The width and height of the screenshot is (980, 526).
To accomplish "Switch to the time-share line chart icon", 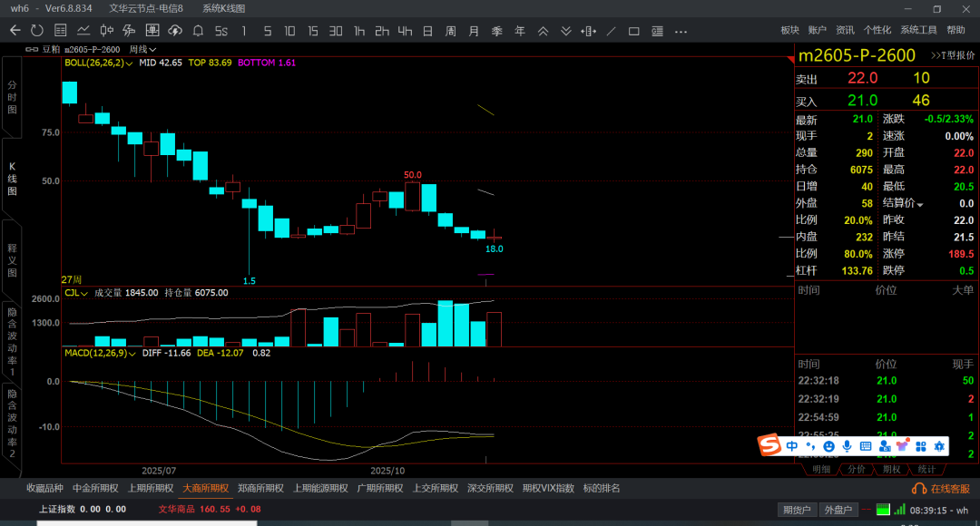I will 83,31.
